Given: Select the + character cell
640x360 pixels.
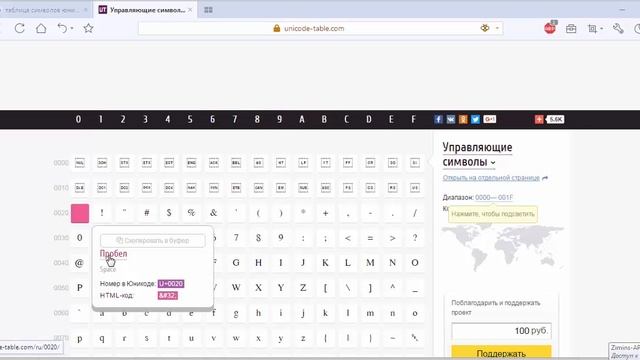Looking at the screenshot, I should (325, 213).
